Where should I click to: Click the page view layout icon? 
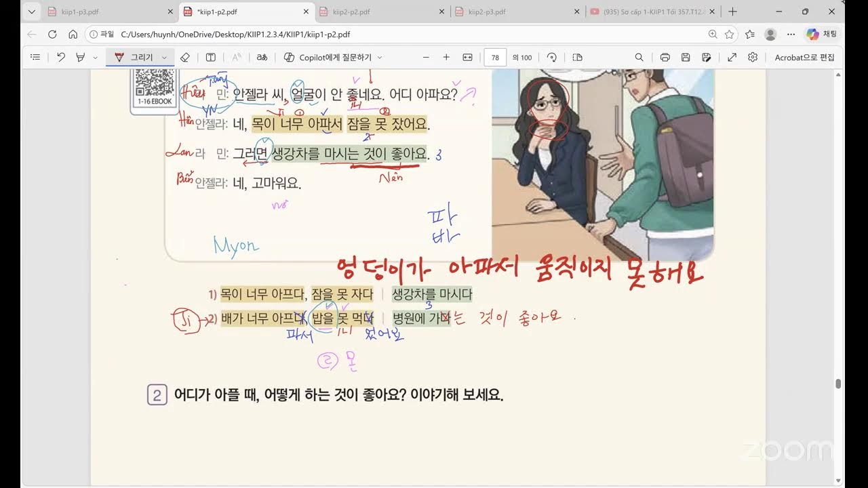click(577, 58)
